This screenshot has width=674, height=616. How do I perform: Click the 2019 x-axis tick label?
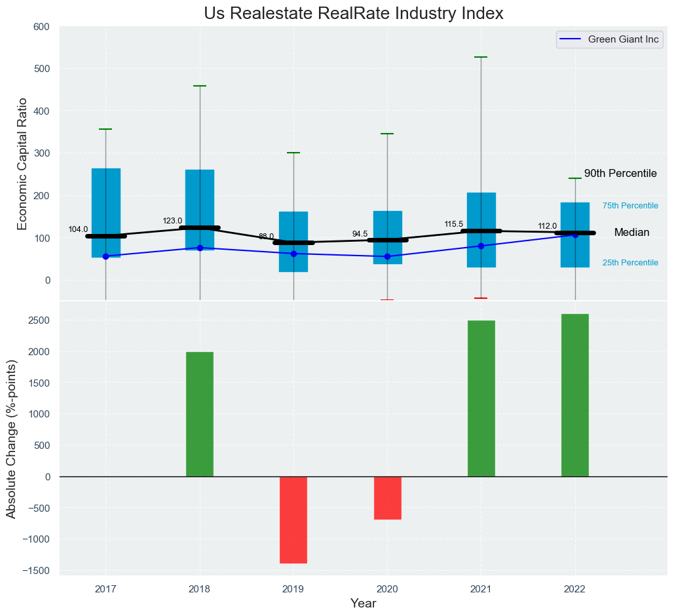(293, 588)
